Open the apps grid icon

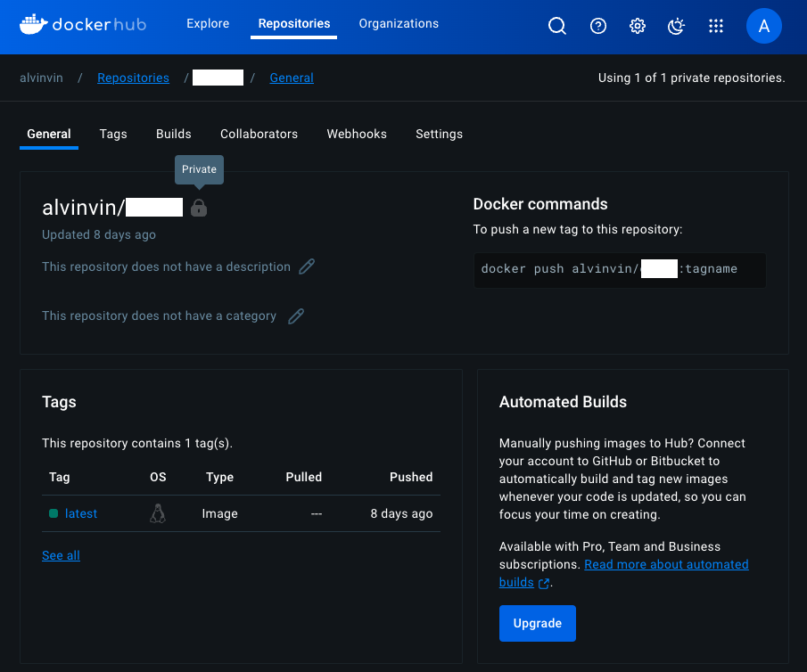pos(716,26)
